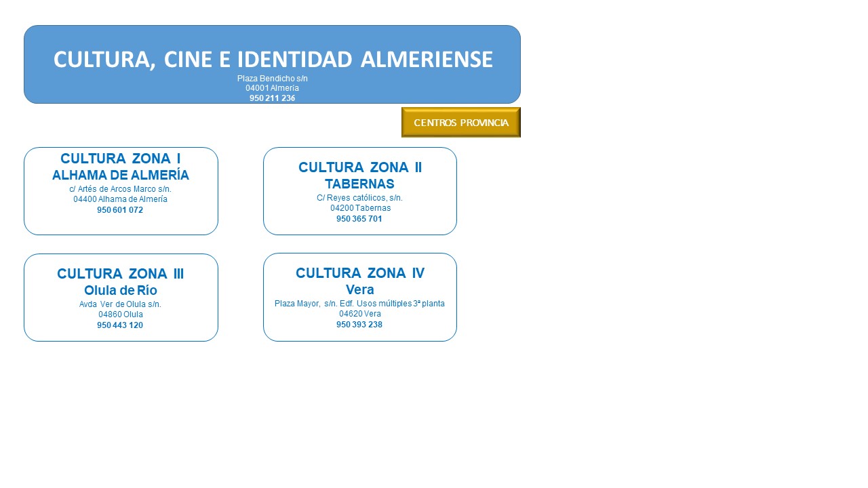
Task: Click phone number 950 393 238
Action: pyautogui.click(x=359, y=325)
